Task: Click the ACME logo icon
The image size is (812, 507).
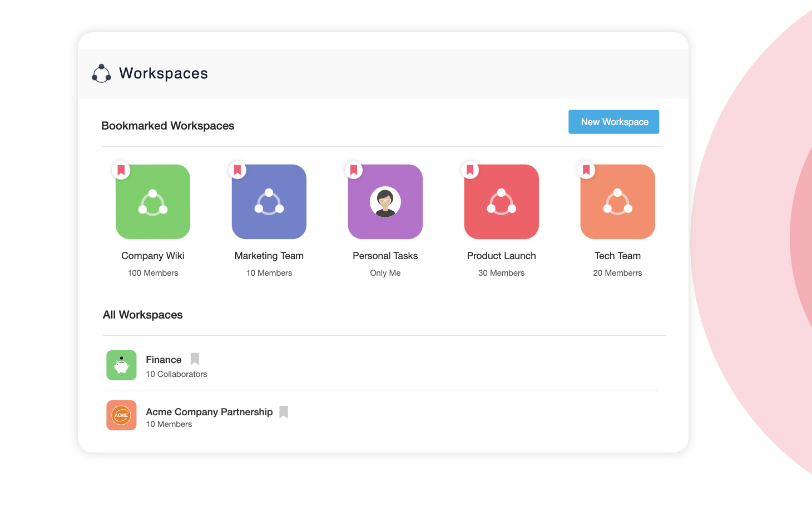Action: coord(121,415)
